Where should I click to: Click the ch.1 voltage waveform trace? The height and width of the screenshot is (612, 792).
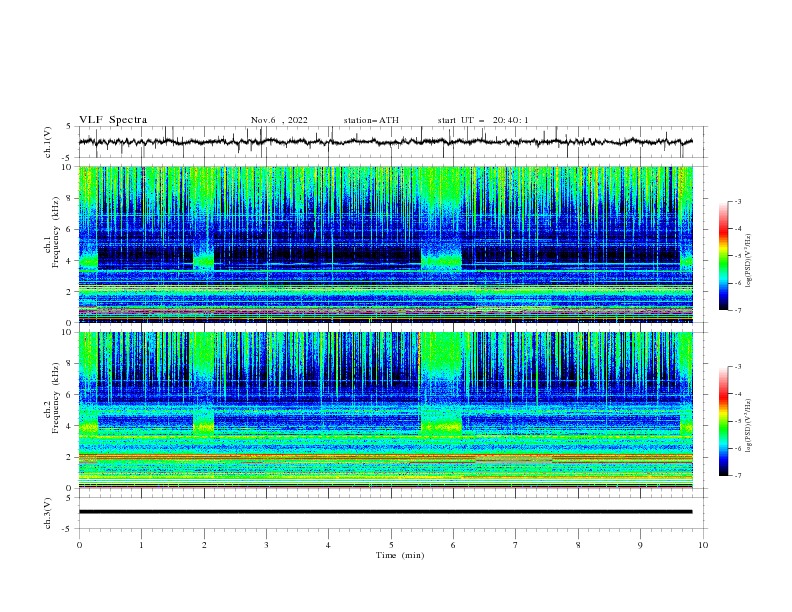pyautogui.click(x=385, y=142)
